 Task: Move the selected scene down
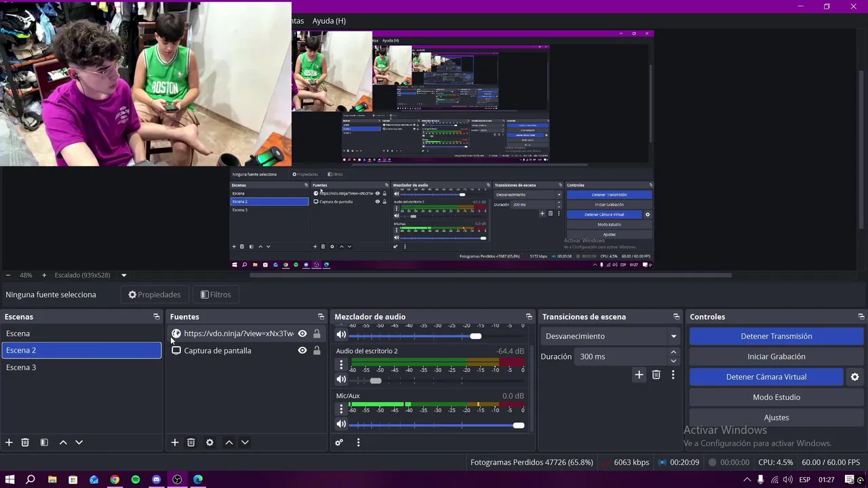pos(79,443)
